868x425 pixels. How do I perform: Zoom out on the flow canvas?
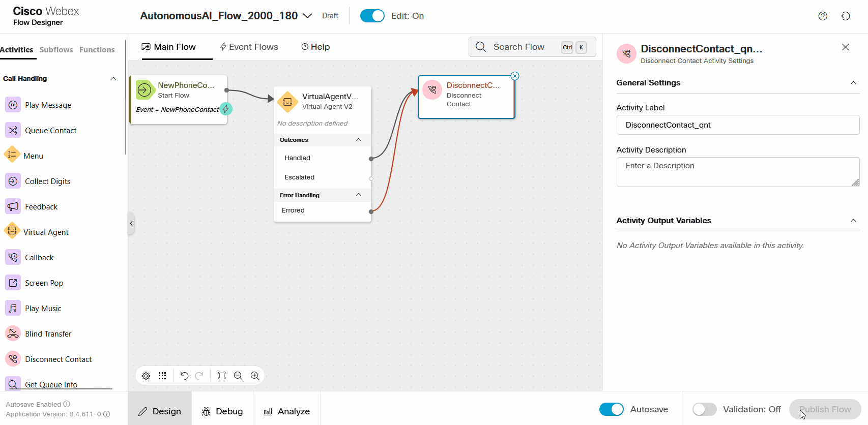pyautogui.click(x=238, y=376)
